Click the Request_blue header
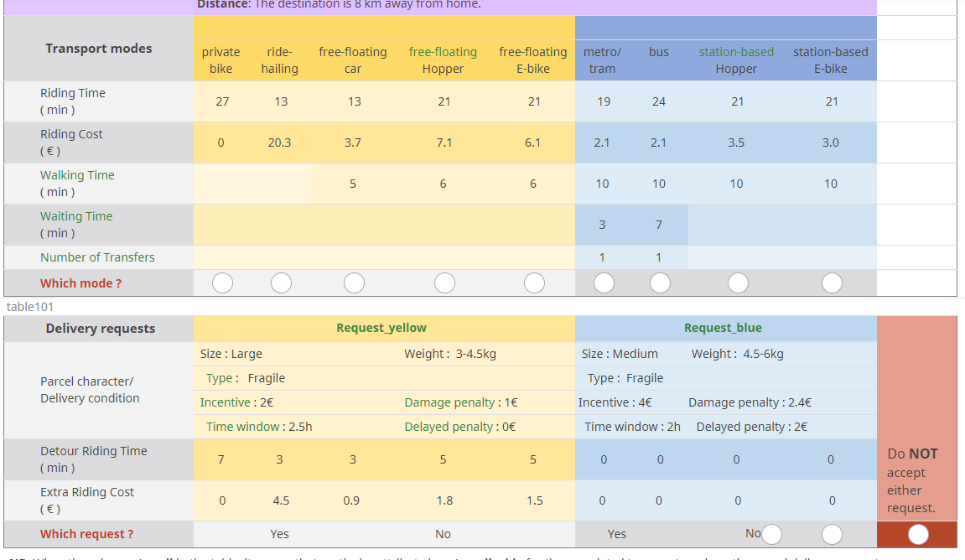The height and width of the screenshot is (560, 965). click(723, 328)
